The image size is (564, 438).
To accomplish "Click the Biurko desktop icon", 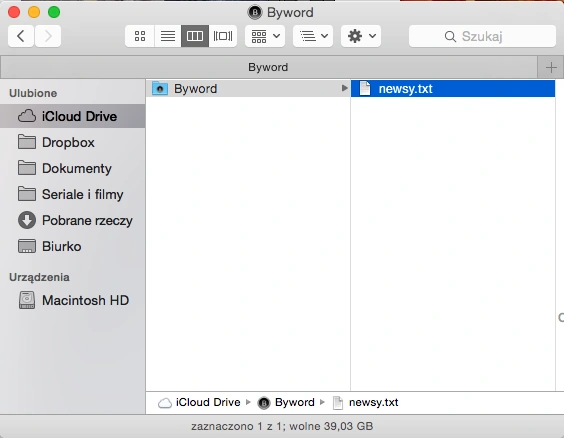I will (x=27, y=246).
